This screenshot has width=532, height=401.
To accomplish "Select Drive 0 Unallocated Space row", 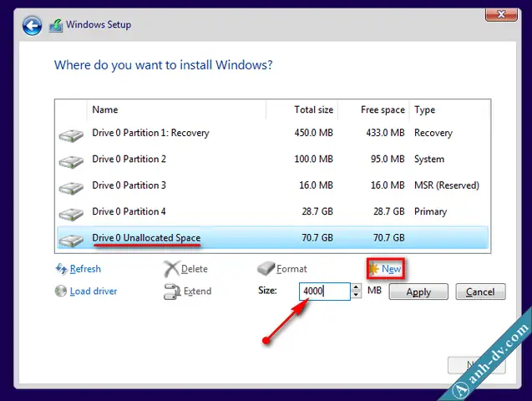I will coord(273,238).
